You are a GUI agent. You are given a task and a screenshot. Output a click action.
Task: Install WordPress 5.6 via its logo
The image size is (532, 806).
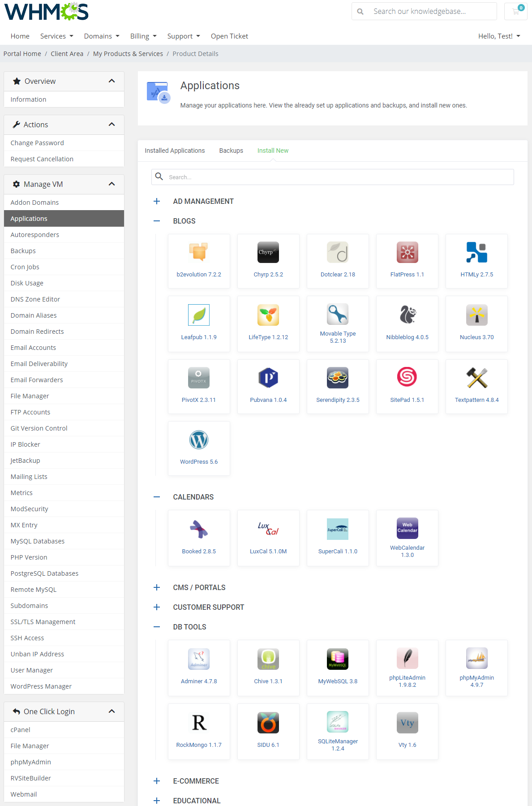[x=199, y=440]
